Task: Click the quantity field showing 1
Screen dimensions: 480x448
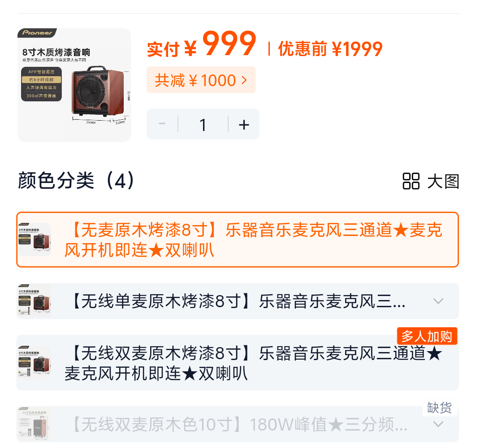Action: coord(203,124)
